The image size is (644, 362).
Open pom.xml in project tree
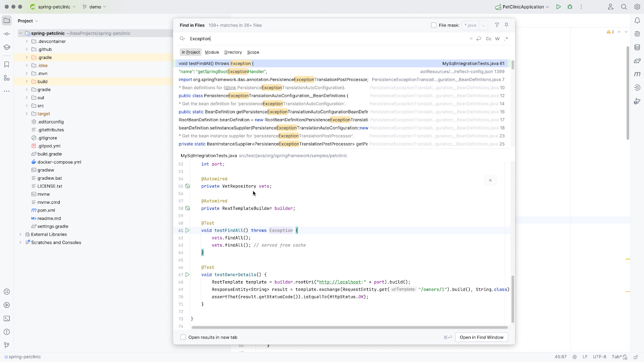click(x=46, y=210)
